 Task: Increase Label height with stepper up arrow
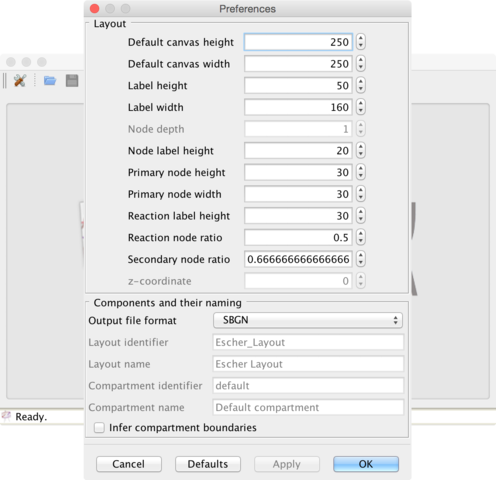(361, 81)
